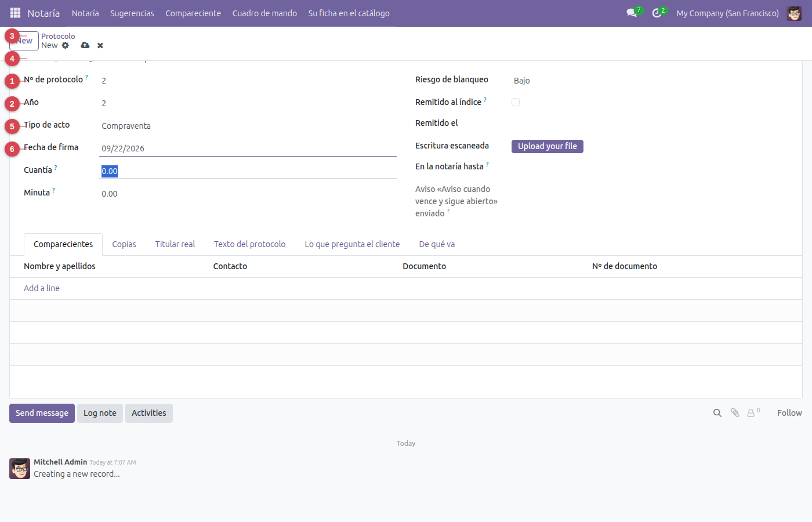Open the apps grid home menu
The image size is (812, 522).
(15, 13)
